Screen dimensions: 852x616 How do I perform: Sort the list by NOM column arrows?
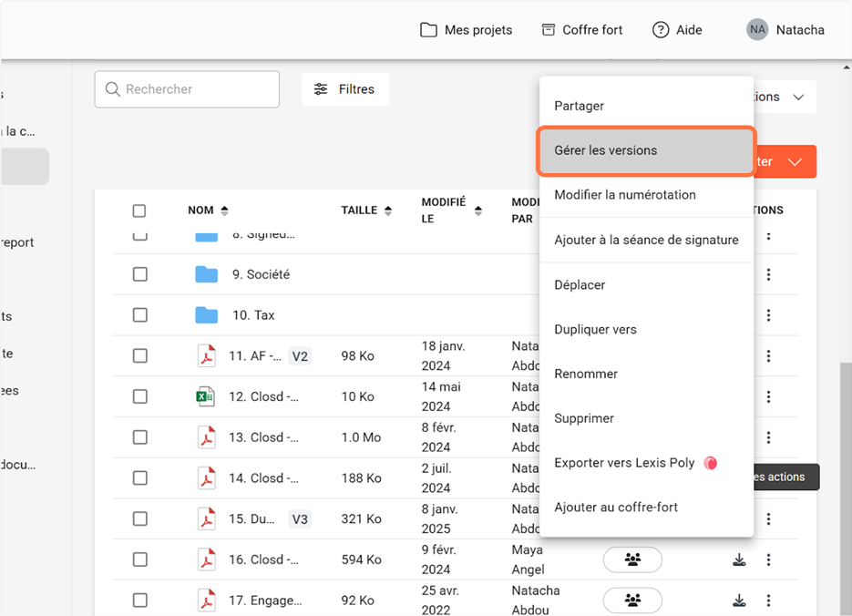click(225, 210)
